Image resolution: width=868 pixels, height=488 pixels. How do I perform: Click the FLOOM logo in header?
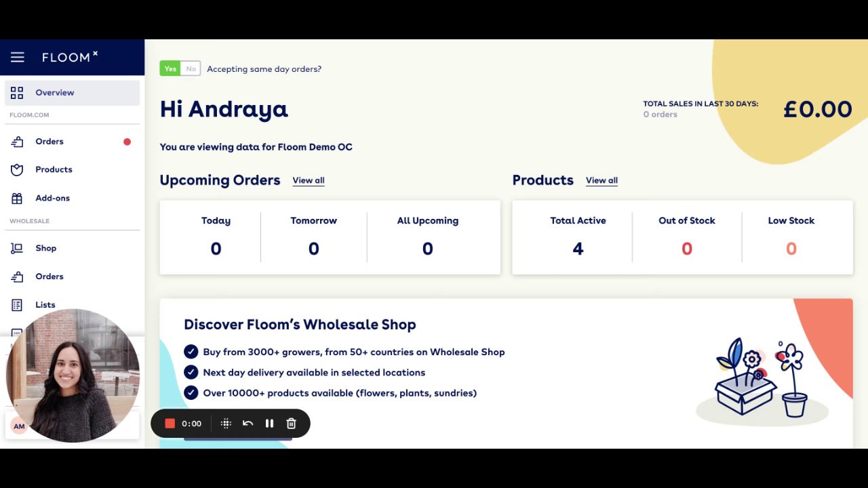(x=70, y=57)
